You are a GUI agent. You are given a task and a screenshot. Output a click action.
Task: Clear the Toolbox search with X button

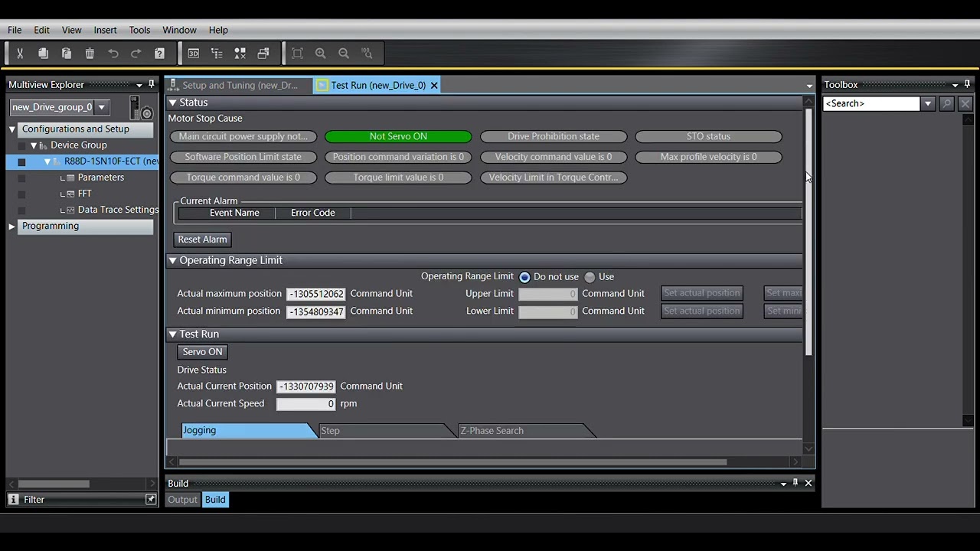click(965, 103)
